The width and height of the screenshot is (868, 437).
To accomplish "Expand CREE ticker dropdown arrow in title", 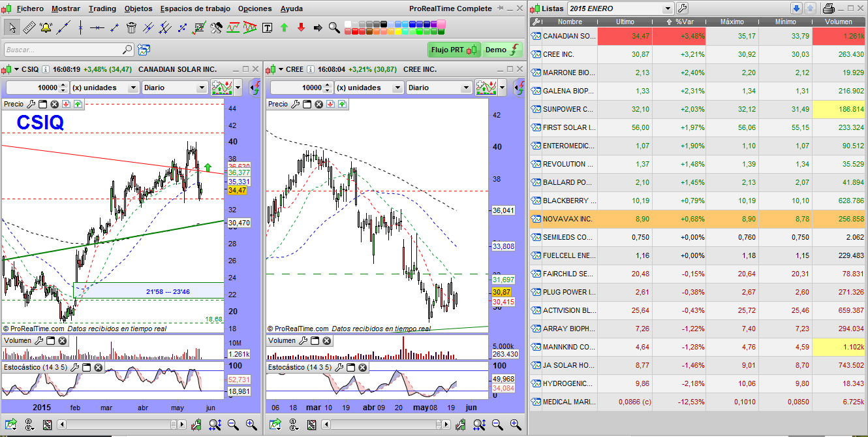I will pos(281,69).
